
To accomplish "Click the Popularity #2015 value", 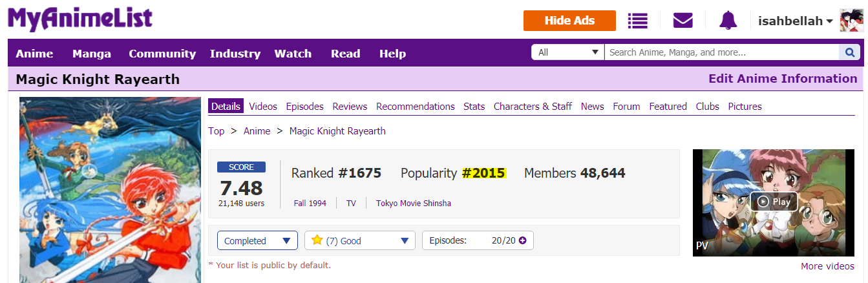I will tap(484, 173).
